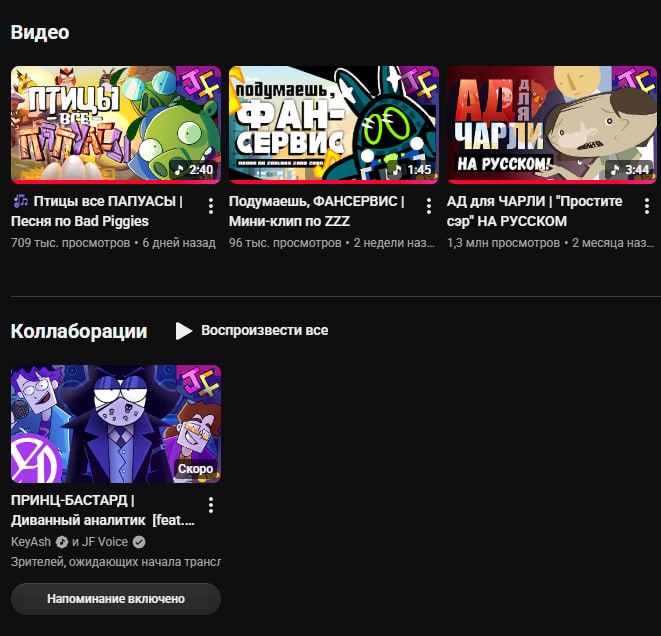Click the 3:44 duration badge

click(630, 169)
